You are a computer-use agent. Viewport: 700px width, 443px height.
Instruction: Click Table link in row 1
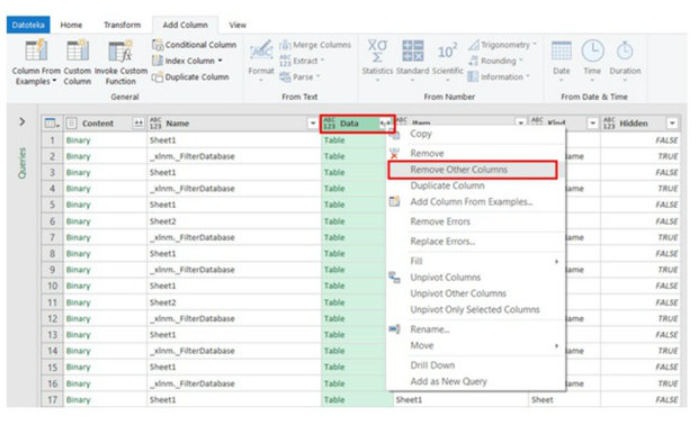tap(334, 140)
